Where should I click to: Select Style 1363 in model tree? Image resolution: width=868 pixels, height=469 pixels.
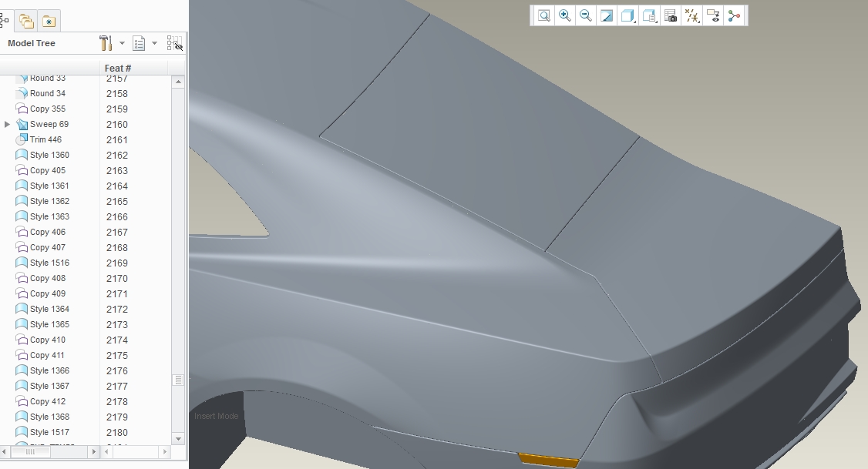click(x=49, y=217)
